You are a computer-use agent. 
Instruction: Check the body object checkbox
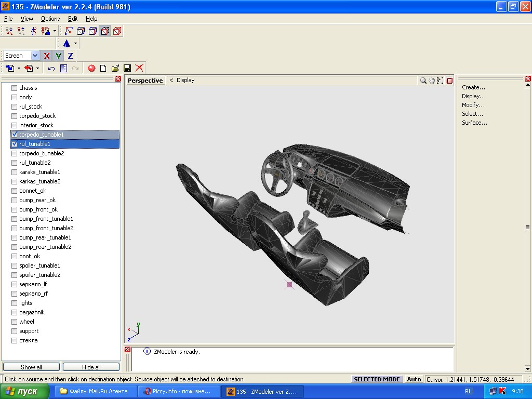tap(14, 97)
